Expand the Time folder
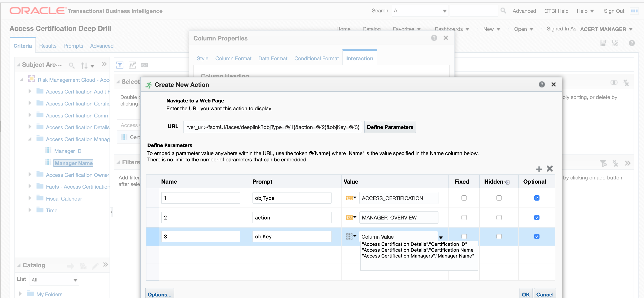 tap(30, 210)
